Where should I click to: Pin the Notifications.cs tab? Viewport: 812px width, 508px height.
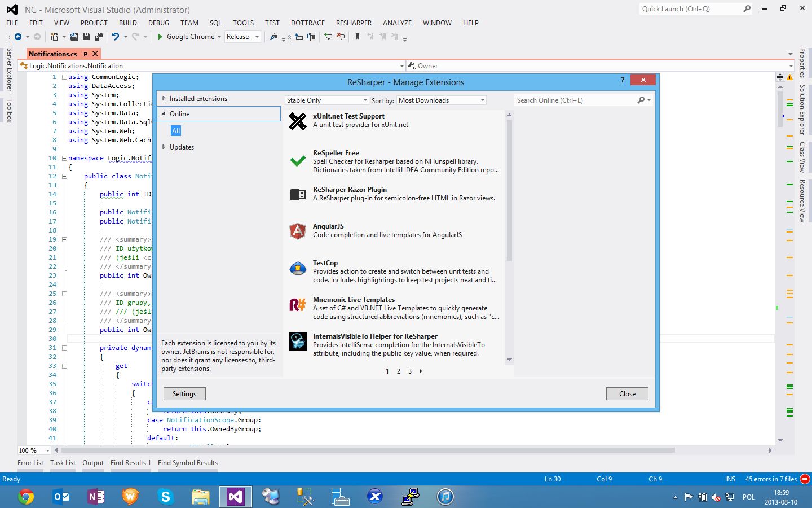(x=85, y=54)
